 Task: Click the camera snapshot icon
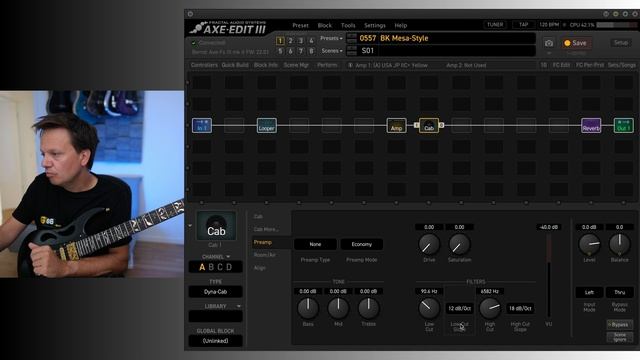(x=549, y=43)
